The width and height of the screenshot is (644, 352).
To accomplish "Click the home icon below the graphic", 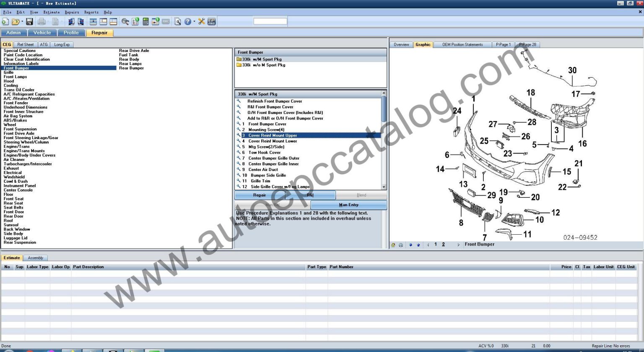I will point(393,245).
